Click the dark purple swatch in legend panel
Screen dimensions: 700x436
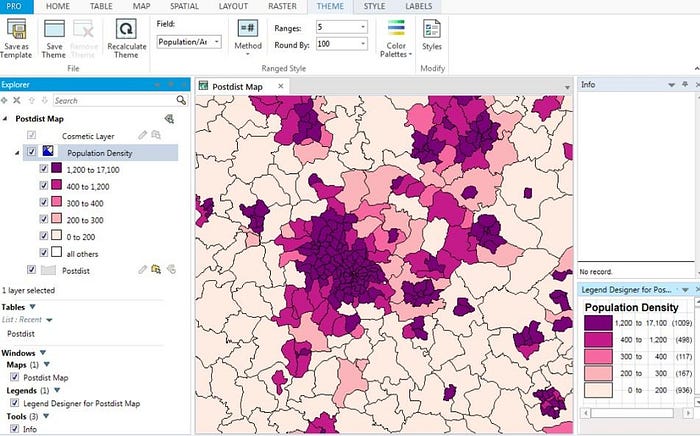coord(598,323)
